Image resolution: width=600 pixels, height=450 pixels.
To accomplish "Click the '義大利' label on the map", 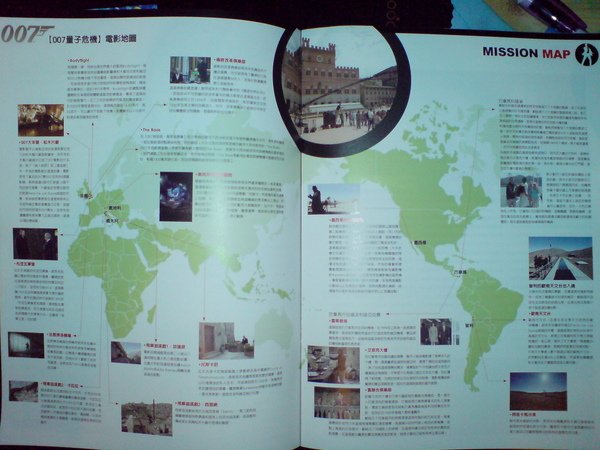I will 112,221.
